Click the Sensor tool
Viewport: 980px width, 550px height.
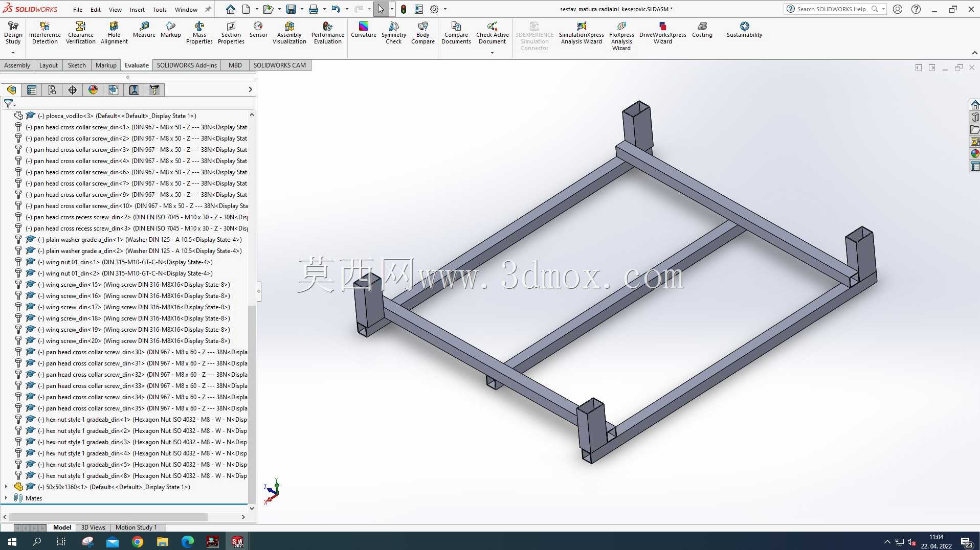pos(258,30)
